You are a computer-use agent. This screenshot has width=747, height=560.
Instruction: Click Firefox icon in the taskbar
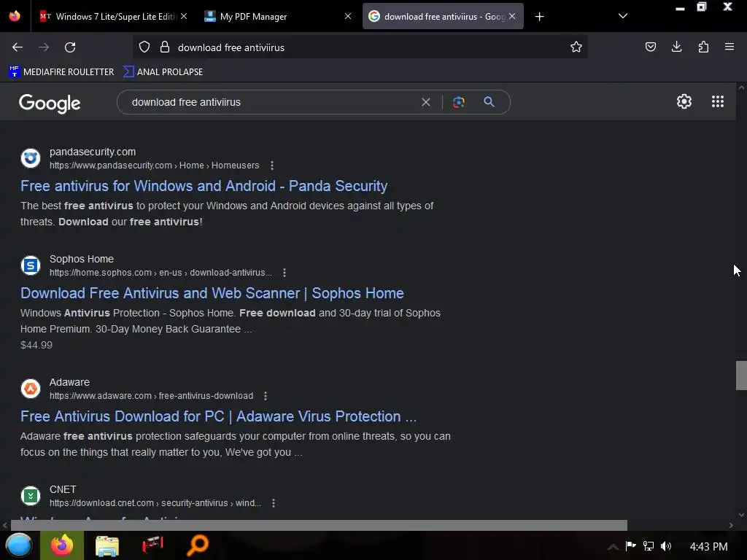62,545
